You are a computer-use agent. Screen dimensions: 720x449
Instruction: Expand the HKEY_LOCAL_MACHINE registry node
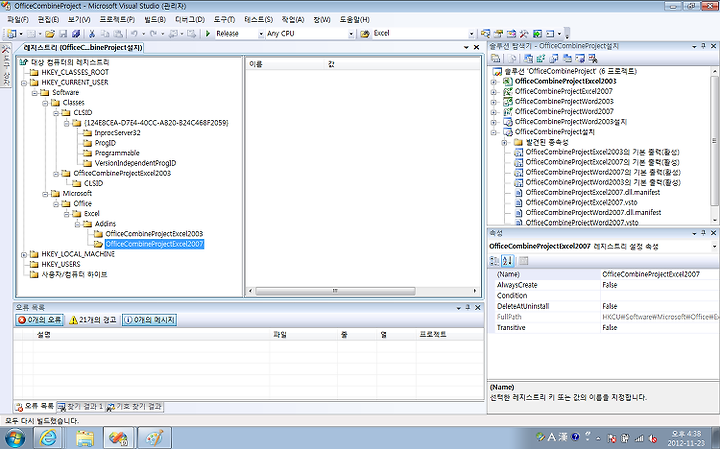pos(24,254)
